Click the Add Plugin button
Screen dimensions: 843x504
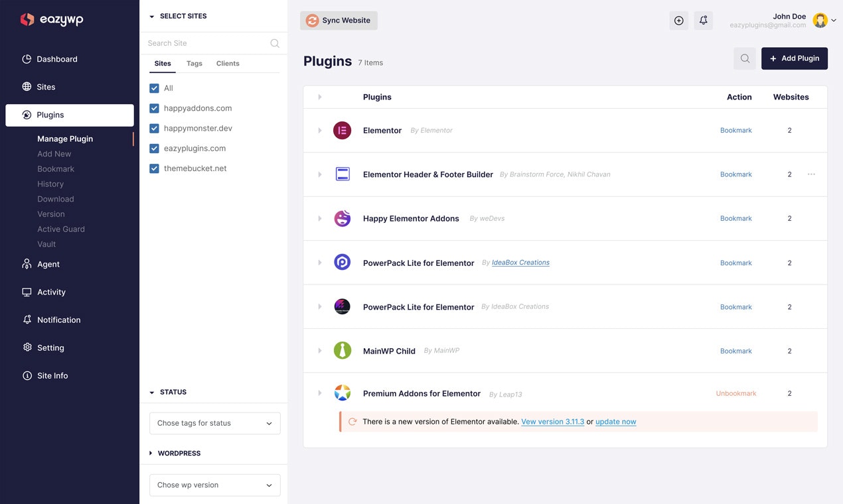795,58
